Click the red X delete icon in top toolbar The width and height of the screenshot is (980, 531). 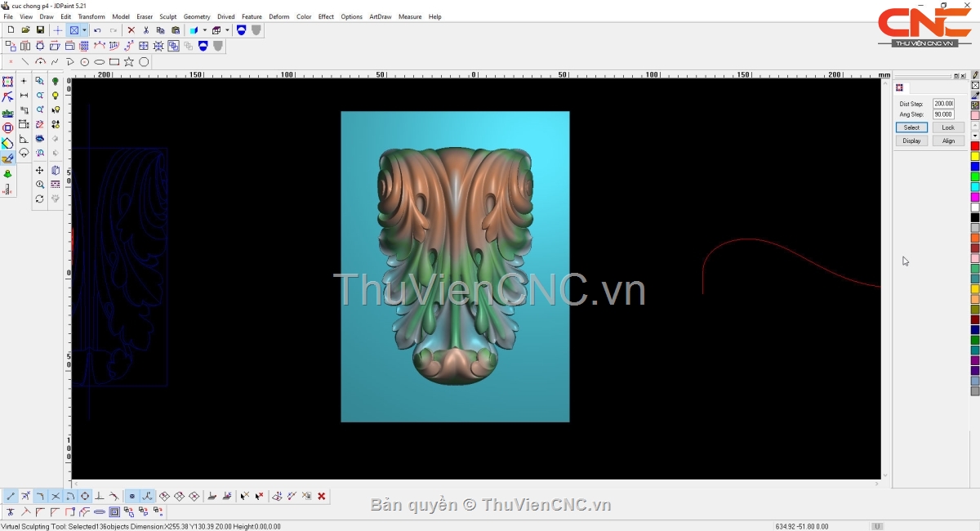[x=131, y=30]
